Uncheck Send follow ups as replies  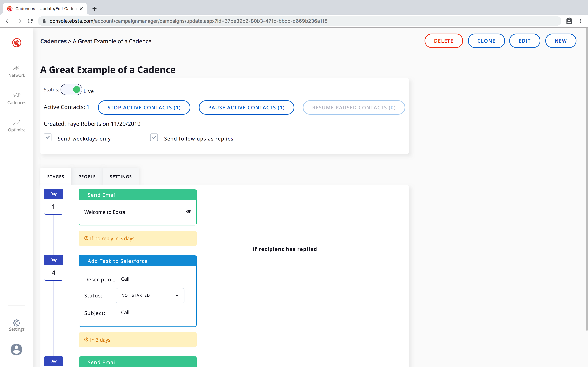pyautogui.click(x=154, y=137)
